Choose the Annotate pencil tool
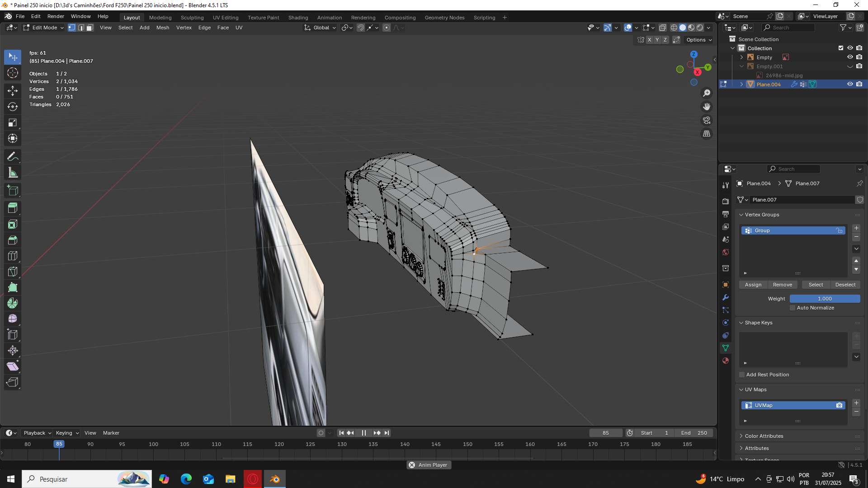This screenshot has width=868, height=488. [x=13, y=157]
